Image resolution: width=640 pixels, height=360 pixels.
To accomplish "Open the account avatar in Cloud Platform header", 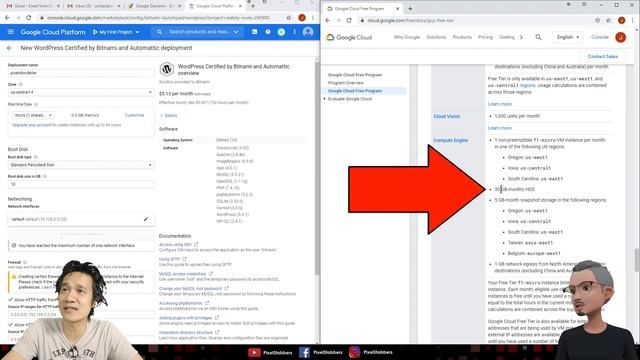I will pyautogui.click(x=308, y=32).
